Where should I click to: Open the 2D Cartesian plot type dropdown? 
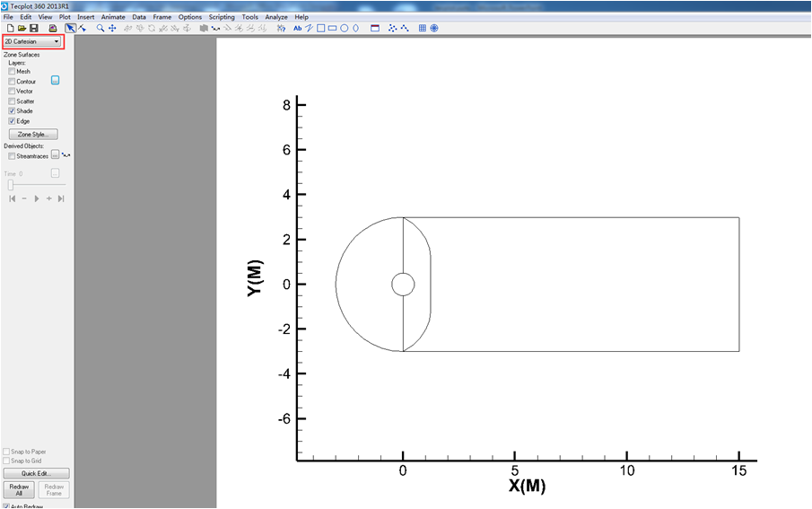32,41
